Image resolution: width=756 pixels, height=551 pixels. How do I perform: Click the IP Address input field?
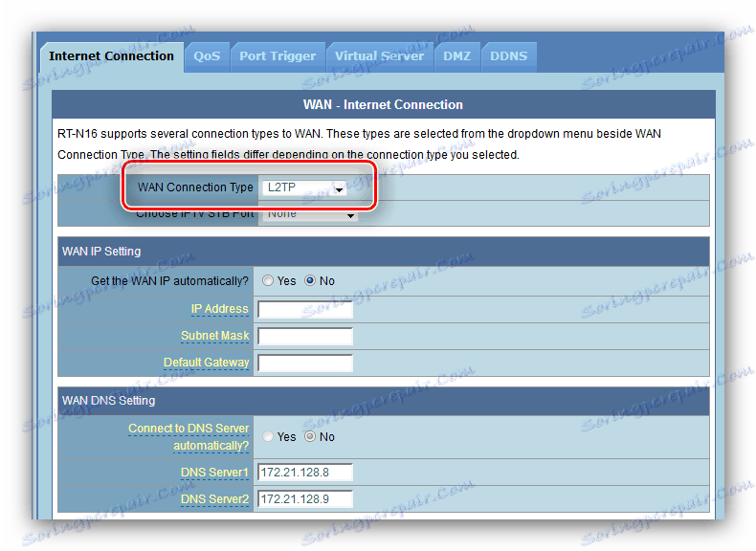(305, 310)
